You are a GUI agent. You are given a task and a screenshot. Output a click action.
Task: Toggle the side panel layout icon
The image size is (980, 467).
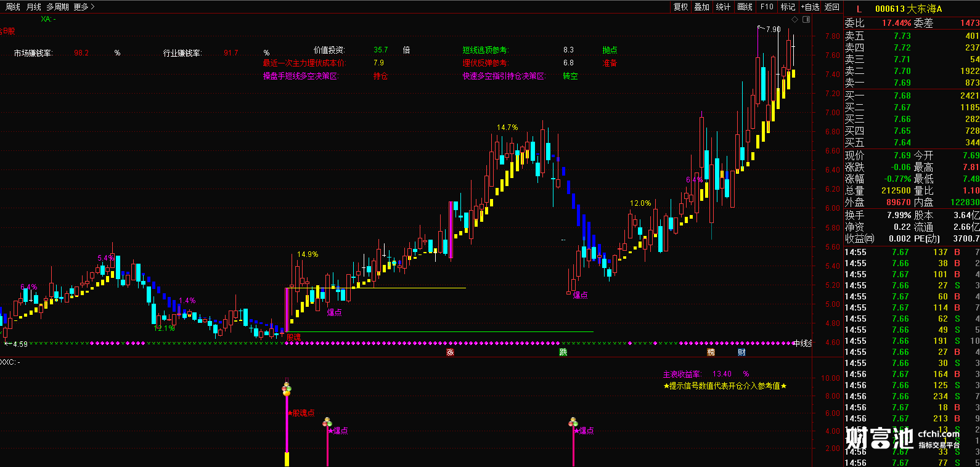coord(806,20)
